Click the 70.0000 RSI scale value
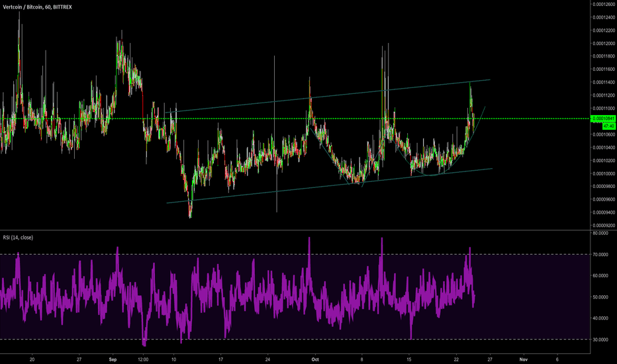The width and height of the screenshot is (617, 364). point(600,255)
